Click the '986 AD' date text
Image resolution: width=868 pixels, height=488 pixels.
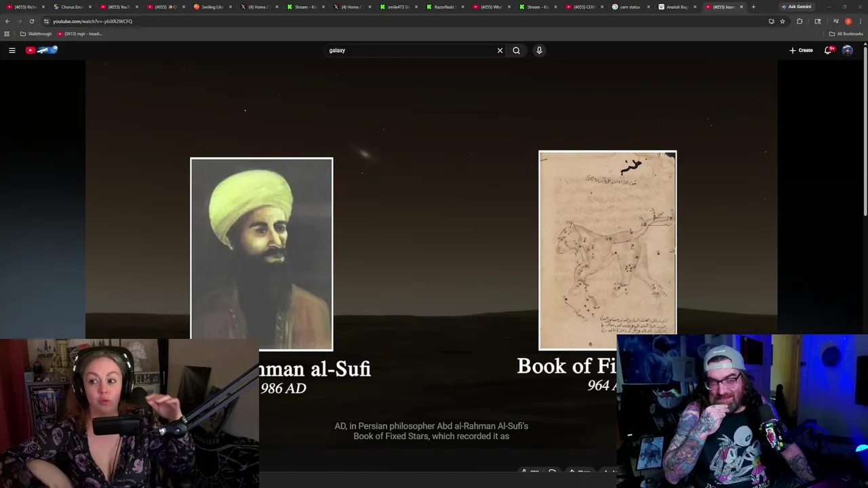tap(283, 388)
